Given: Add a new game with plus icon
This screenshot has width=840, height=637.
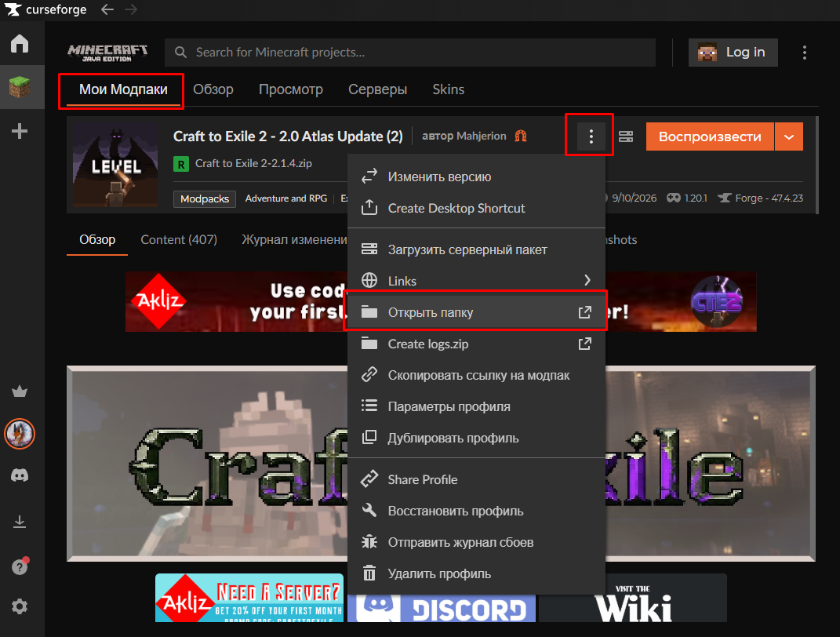Looking at the screenshot, I should 20,131.
